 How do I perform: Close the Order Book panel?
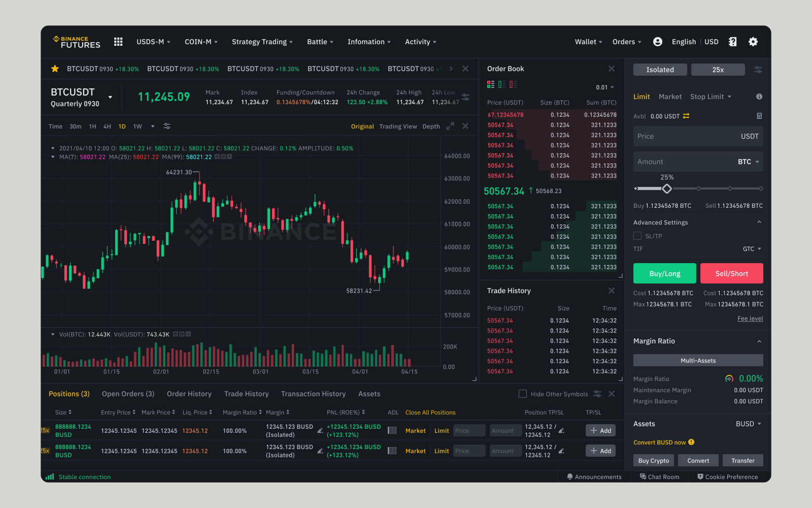(612, 69)
